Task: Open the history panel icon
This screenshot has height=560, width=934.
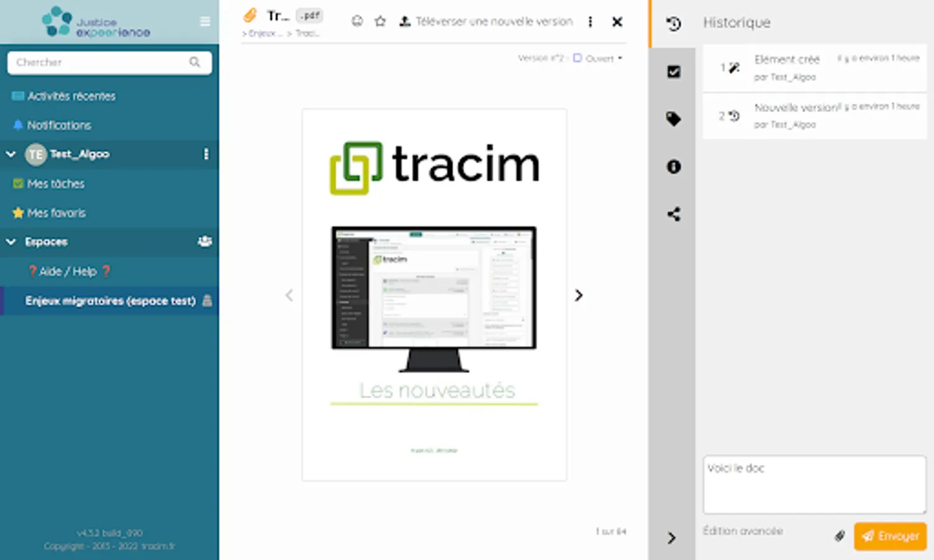Action: pyautogui.click(x=672, y=24)
